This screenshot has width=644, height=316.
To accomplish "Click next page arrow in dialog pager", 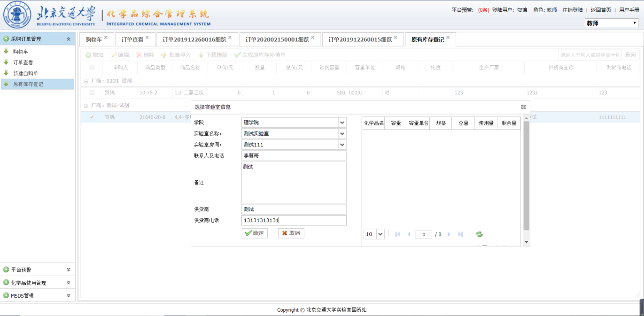I will 449,234.
